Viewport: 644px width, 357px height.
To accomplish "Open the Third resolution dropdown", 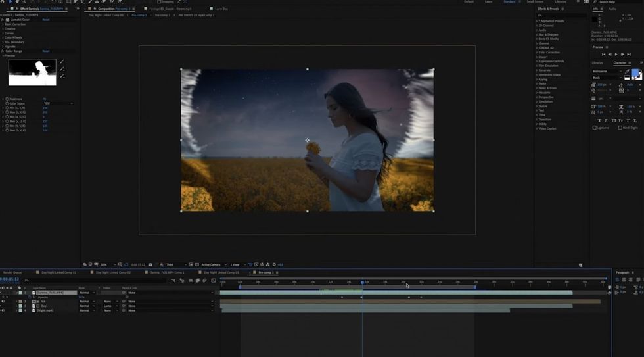I will 176,264.
